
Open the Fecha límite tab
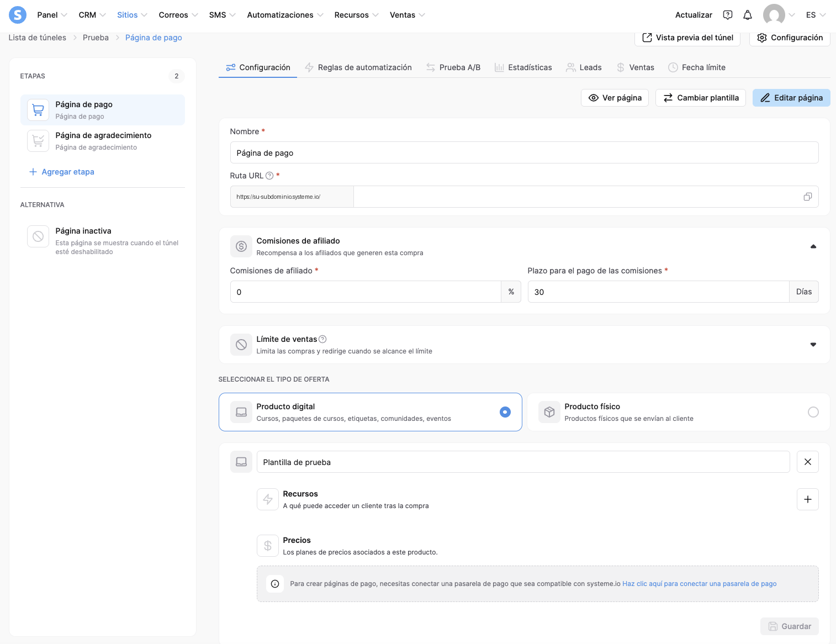click(697, 67)
